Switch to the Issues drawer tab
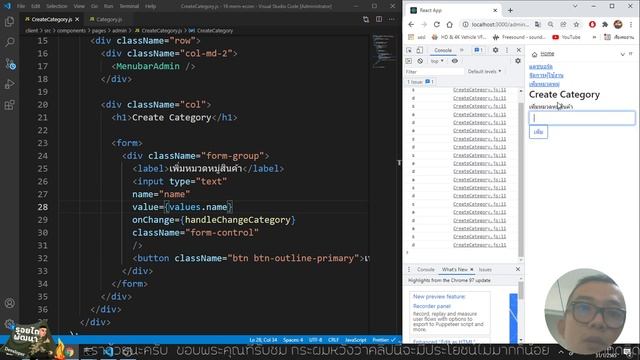The height and width of the screenshot is (360, 640). (x=485, y=269)
